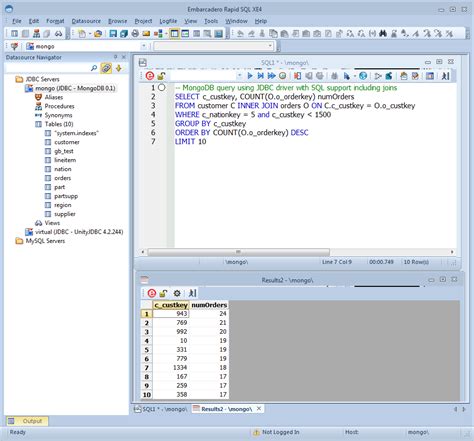The image size is (474, 441).
Task: Open the Datasource menu
Action: tap(86, 21)
